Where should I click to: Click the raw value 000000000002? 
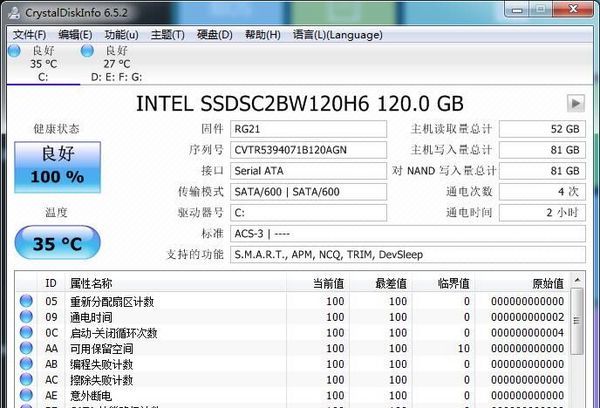528,317
